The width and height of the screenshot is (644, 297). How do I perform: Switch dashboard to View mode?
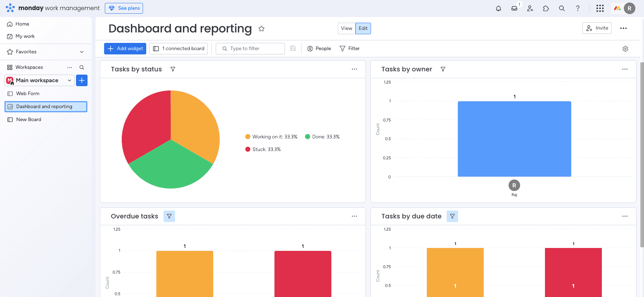346,28
